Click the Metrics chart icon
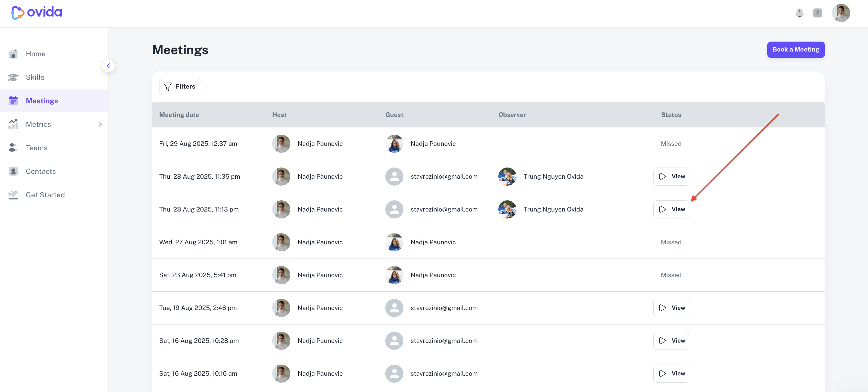The image size is (868, 392). click(13, 124)
